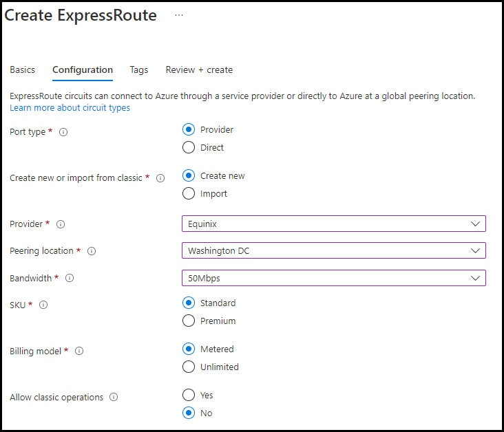The width and height of the screenshot is (504, 432).
Task: Click info icon beside Create new or import
Action: tap(160, 178)
